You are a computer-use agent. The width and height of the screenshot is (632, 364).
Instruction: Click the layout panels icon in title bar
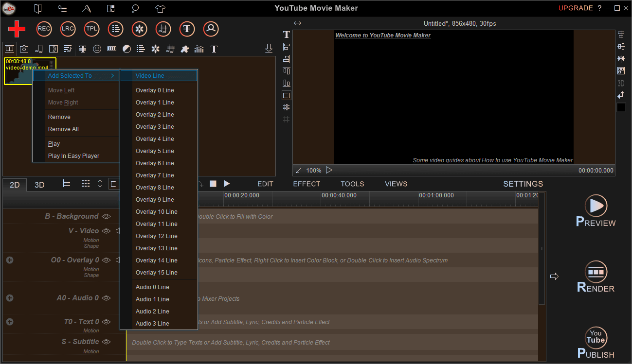(111, 8)
